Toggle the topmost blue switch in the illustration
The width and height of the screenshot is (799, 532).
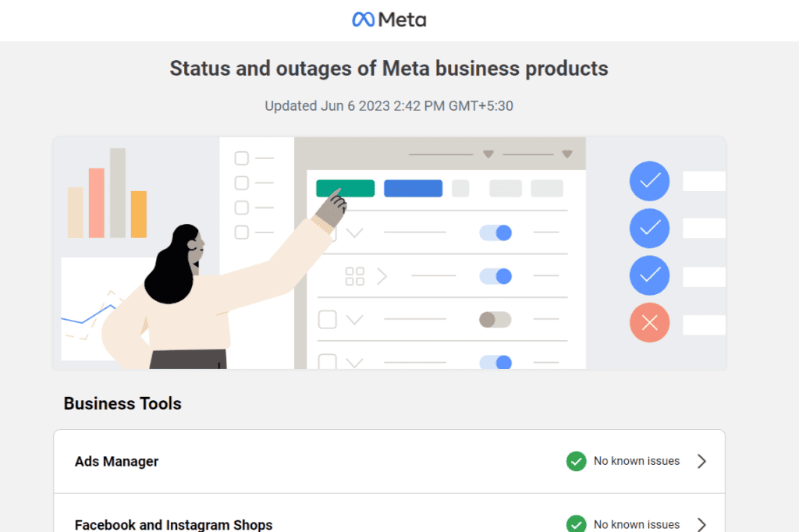pyautogui.click(x=495, y=232)
